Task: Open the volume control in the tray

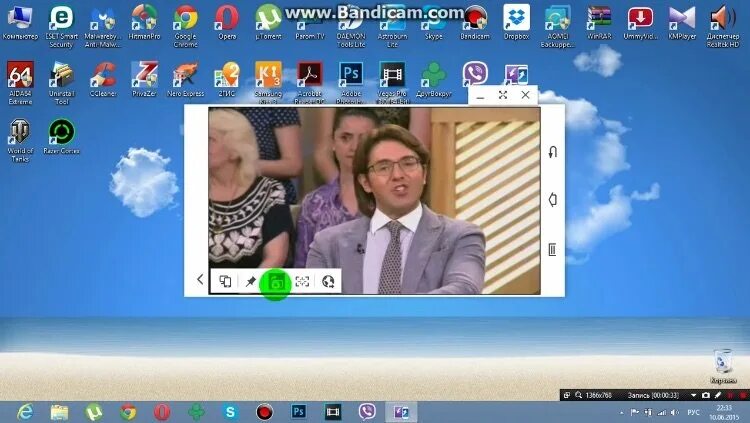Action: click(x=674, y=412)
